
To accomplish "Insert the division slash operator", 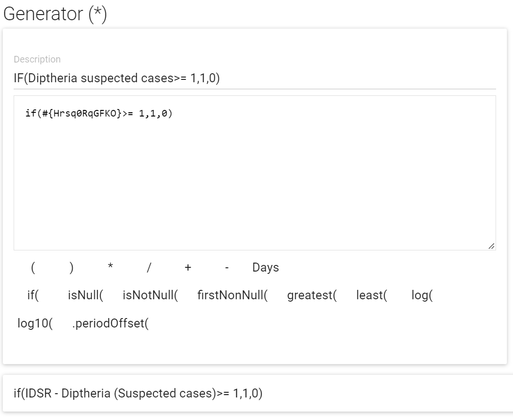I will click(x=149, y=268).
